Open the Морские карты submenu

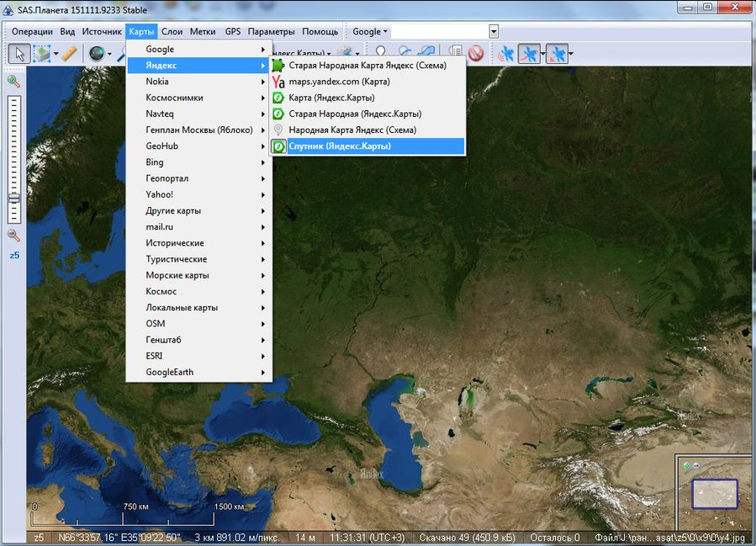coord(199,275)
